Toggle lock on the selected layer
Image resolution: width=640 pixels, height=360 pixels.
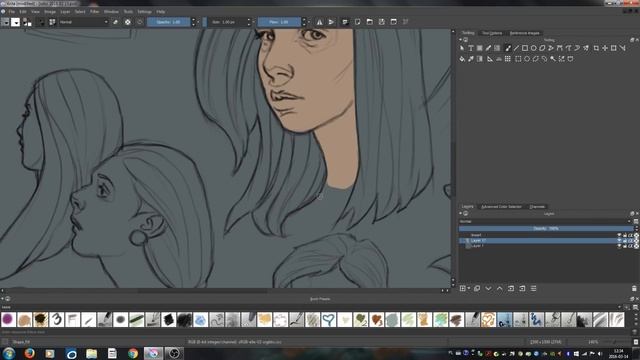(625, 241)
